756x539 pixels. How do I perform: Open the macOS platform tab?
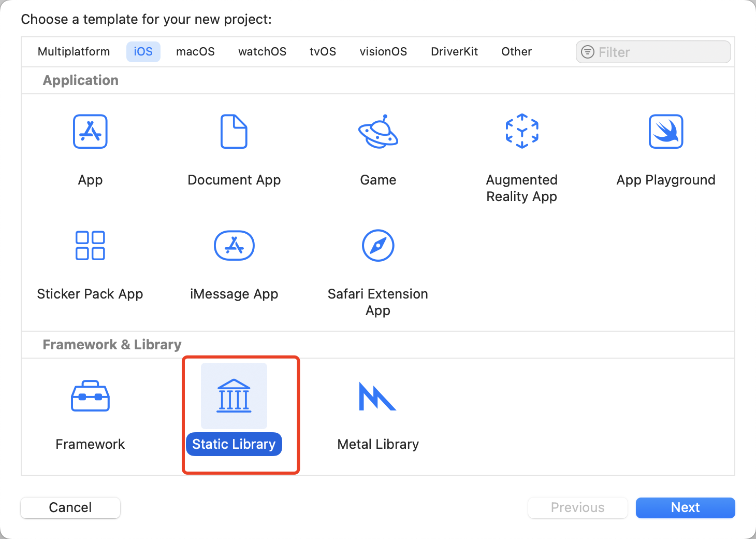coord(195,52)
